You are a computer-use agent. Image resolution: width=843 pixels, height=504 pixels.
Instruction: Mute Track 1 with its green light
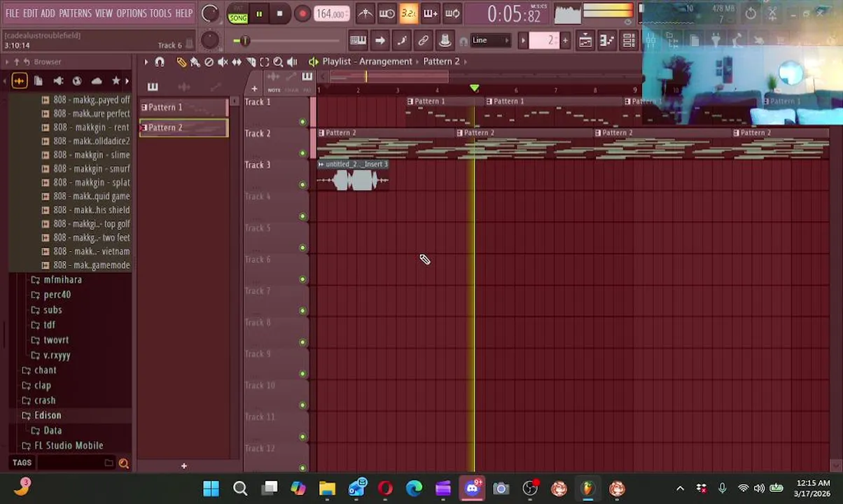click(x=302, y=122)
